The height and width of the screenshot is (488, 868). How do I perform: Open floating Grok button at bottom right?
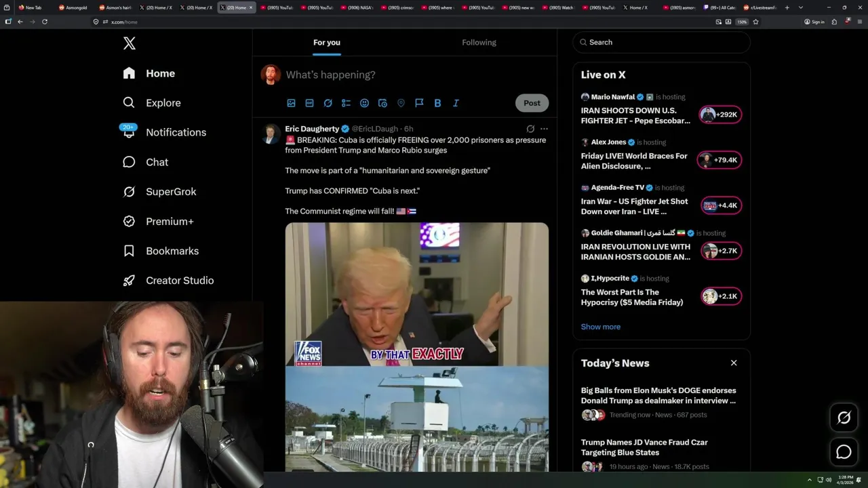click(844, 418)
